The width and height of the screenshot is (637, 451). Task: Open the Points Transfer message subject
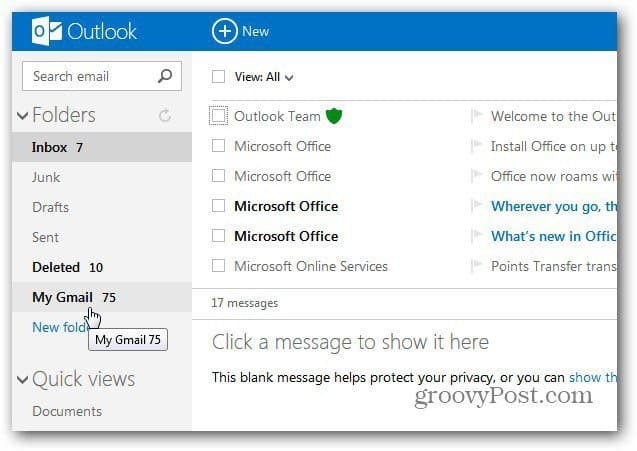tap(553, 267)
